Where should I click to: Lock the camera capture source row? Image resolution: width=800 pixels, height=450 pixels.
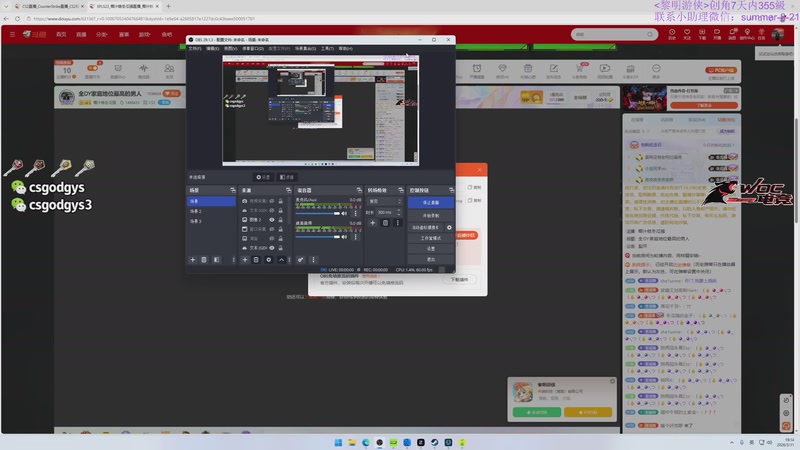[x=280, y=201]
